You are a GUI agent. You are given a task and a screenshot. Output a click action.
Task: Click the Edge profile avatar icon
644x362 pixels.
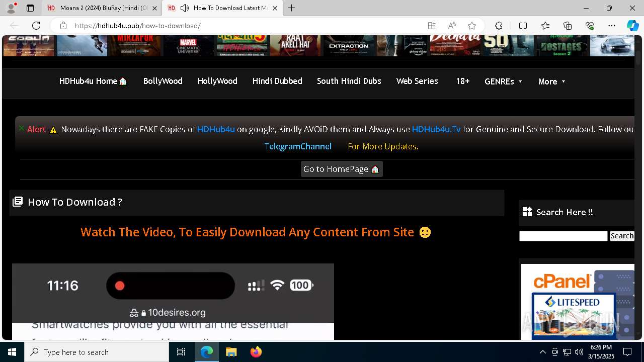click(11, 8)
